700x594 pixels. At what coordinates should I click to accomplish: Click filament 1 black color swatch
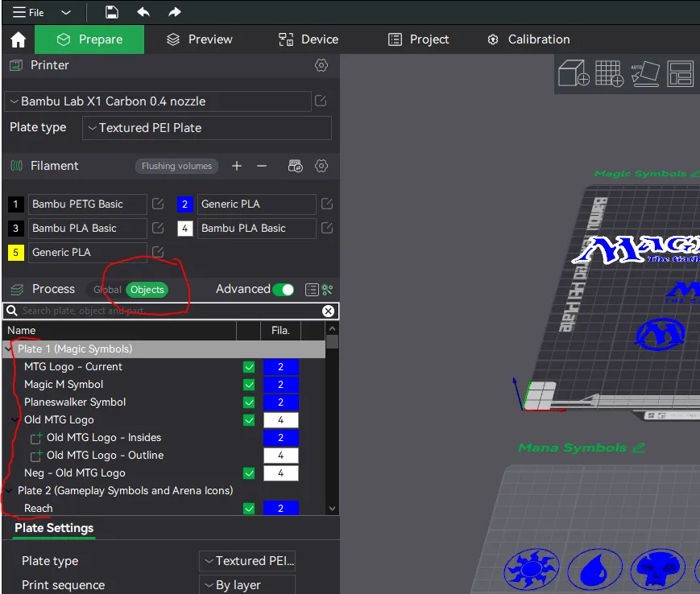15,204
